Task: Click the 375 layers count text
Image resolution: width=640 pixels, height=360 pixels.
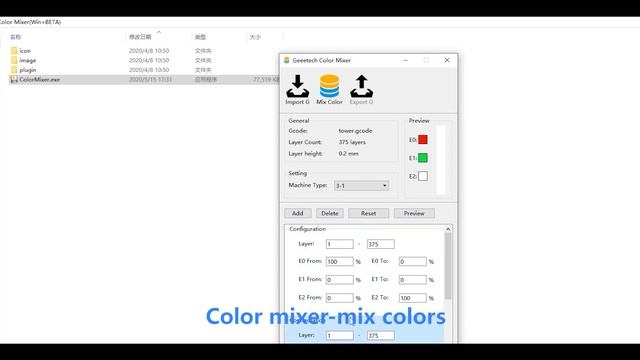Action: click(352, 142)
